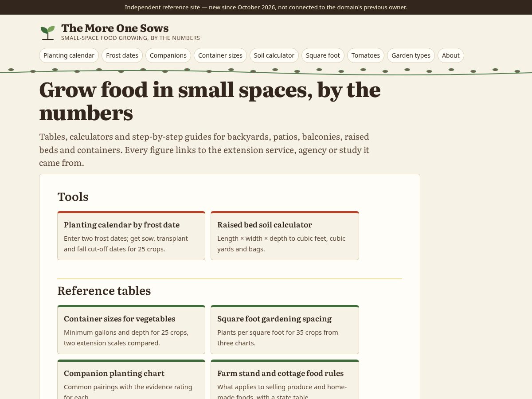Open Planting calendar by frost date card
532x399 pixels.
[131, 235]
